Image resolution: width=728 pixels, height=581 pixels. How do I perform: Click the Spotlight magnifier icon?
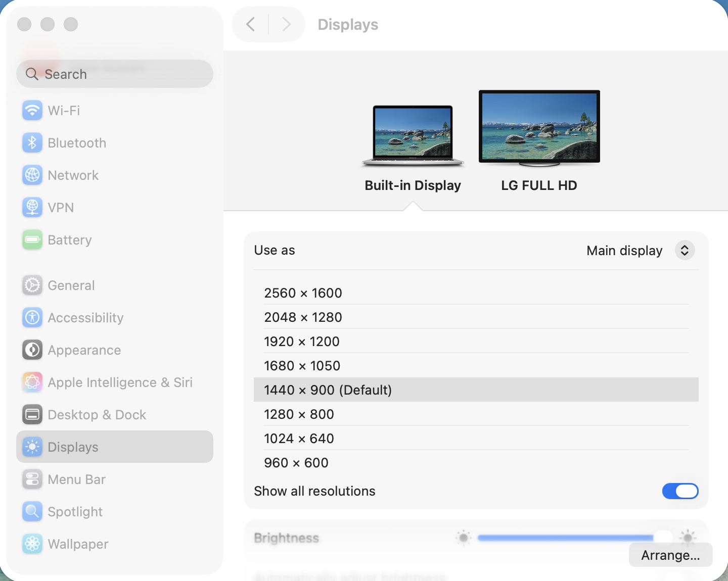pos(32,512)
